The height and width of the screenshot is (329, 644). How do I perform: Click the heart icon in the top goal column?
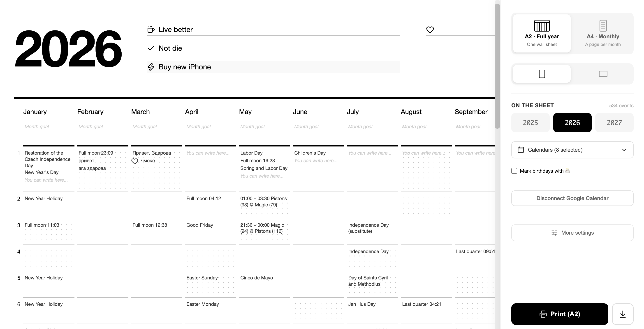tap(430, 30)
